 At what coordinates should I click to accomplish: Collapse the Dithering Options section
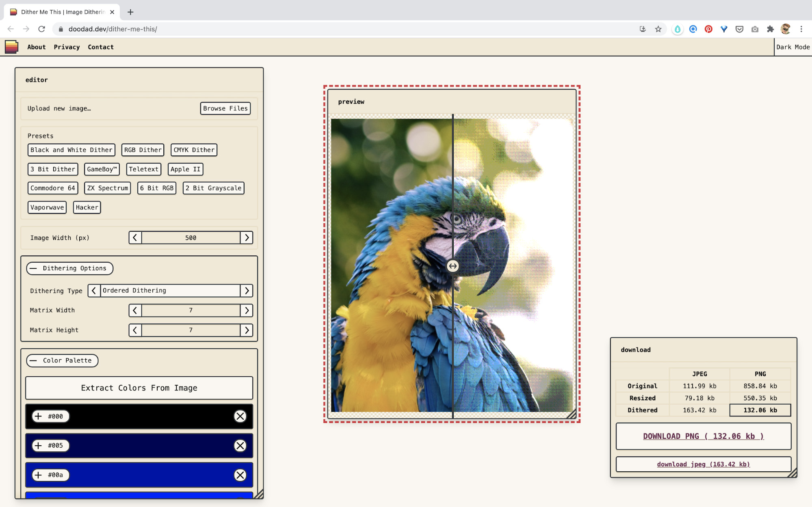pyautogui.click(x=69, y=268)
